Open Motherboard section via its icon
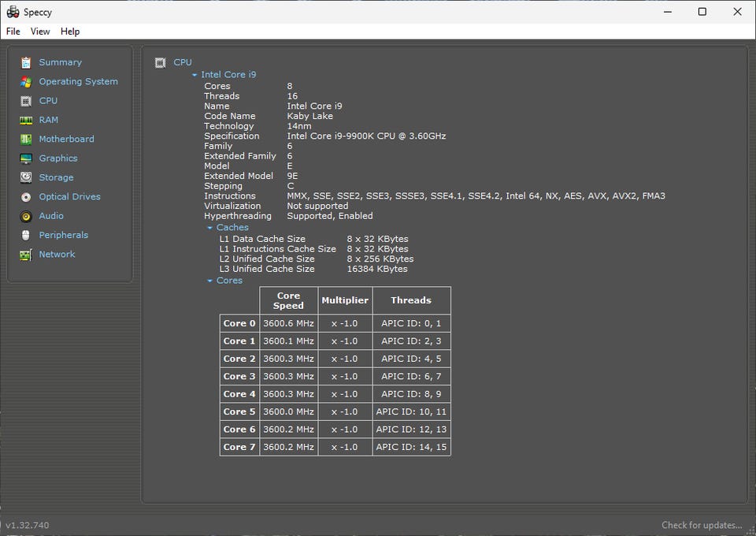The image size is (756, 536). click(26, 140)
